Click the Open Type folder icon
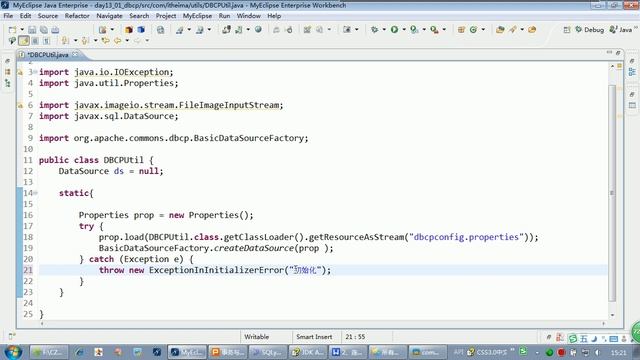Image resolution: width=640 pixels, height=360 pixels. coord(500,30)
